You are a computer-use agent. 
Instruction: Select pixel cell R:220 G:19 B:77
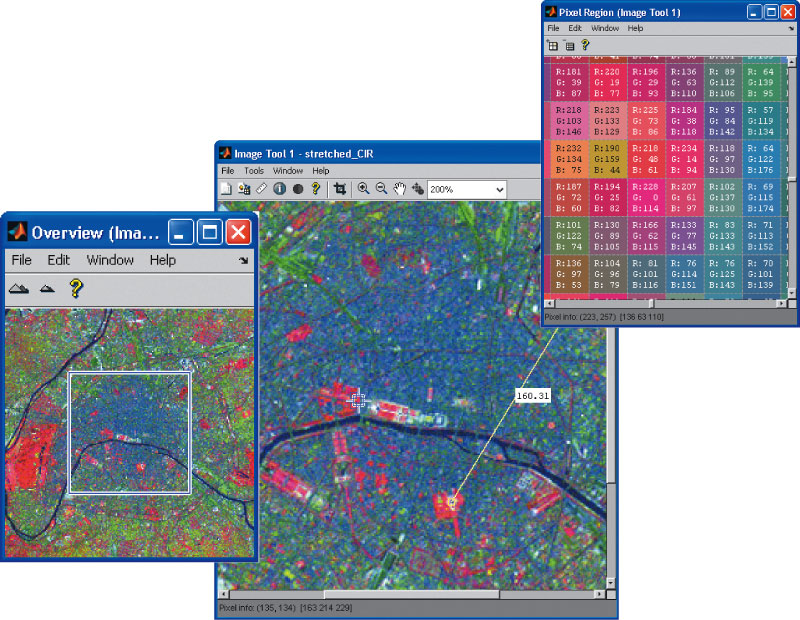point(608,82)
